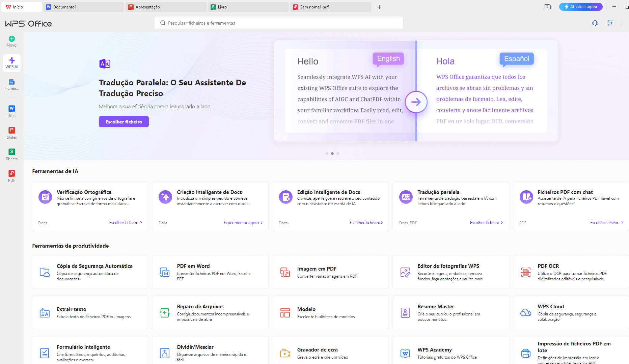Click Escolher ficheiro under Edição inteligente
The width and height of the screenshot is (629, 364).
[366, 223]
